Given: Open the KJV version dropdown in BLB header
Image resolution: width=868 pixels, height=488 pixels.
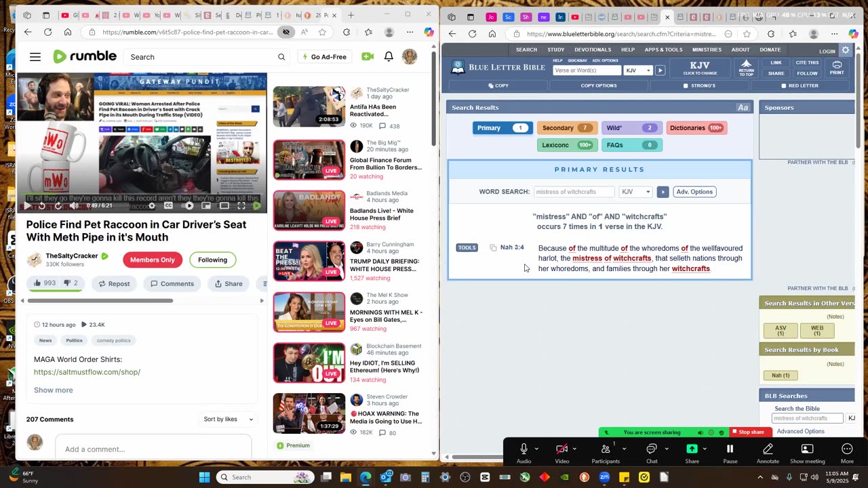Looking at the screenshot, I should pos(638,70).
